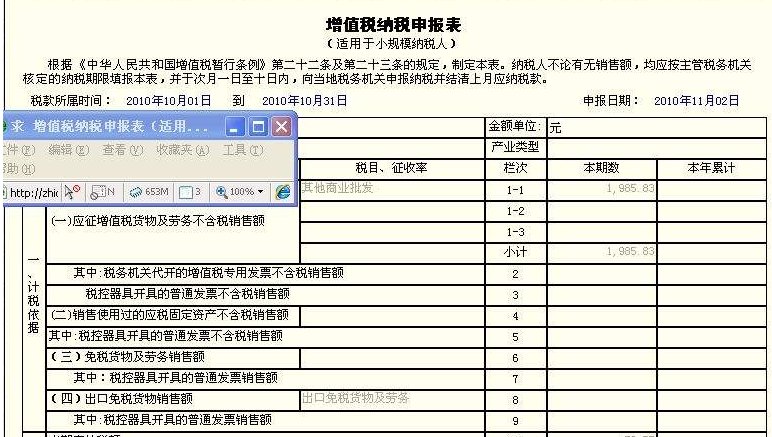Viewport: 772px width, 437px height.
Task: Click the 税目 field of row 1-2
Action: coord(392,211)
